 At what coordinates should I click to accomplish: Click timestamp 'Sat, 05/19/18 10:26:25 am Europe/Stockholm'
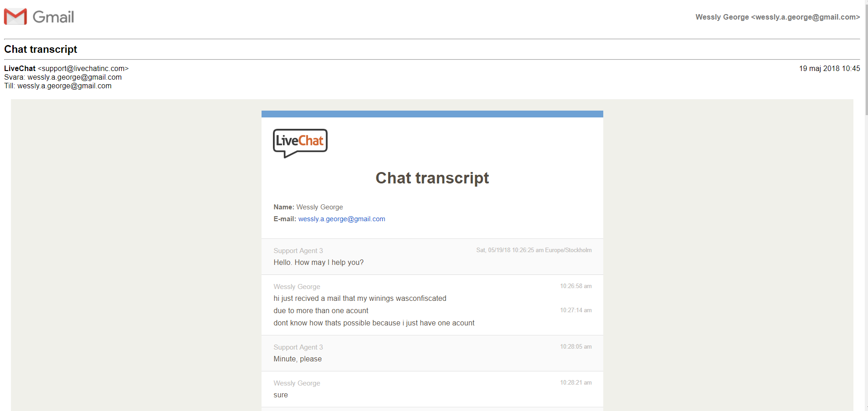coord(534,250)
